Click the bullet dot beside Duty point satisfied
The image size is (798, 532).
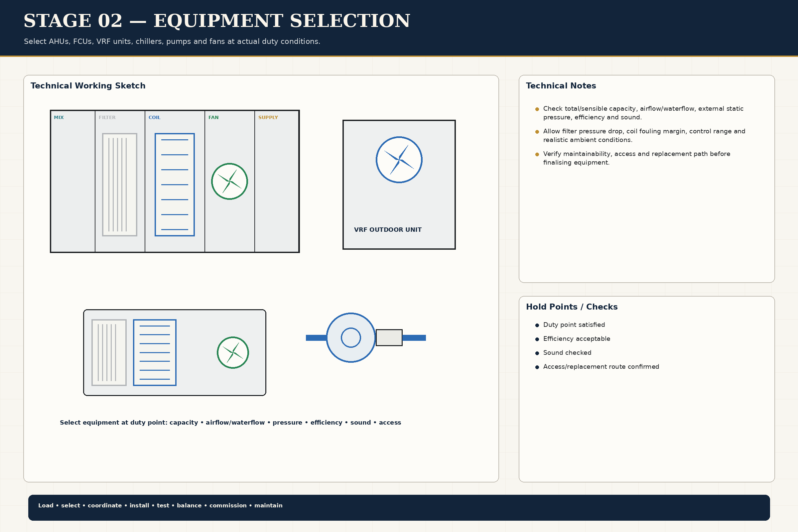[x=537, y=326]
